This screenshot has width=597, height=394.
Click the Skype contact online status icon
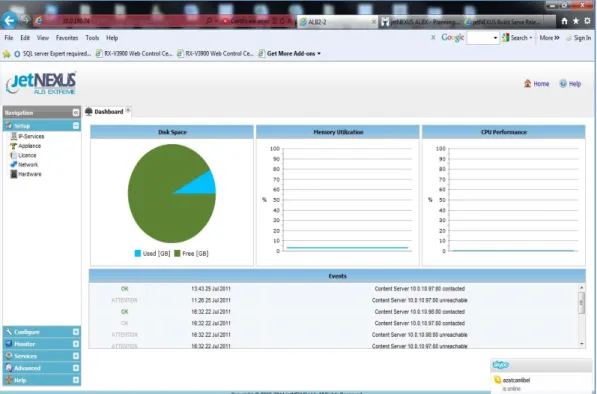tap(498, 380)
